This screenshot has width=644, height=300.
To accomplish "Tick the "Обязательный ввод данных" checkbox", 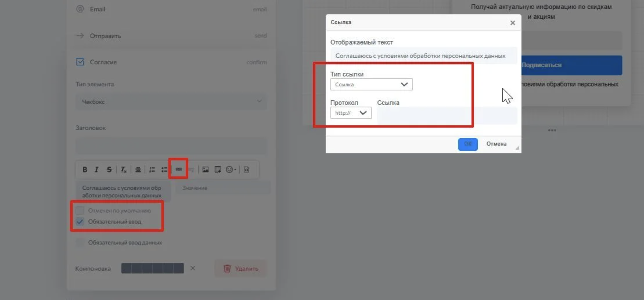I will pyautogui.click(x=80, y=242).
